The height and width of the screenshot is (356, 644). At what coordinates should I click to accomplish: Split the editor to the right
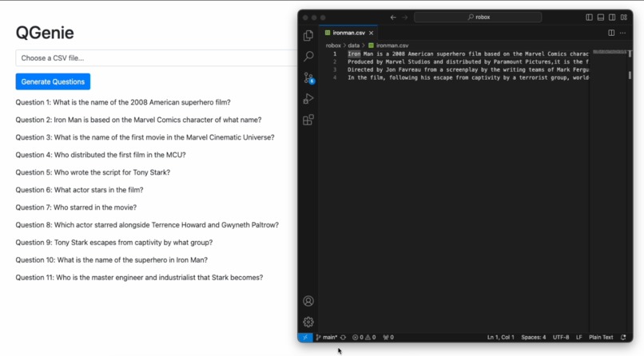click(x=611, y=33)
